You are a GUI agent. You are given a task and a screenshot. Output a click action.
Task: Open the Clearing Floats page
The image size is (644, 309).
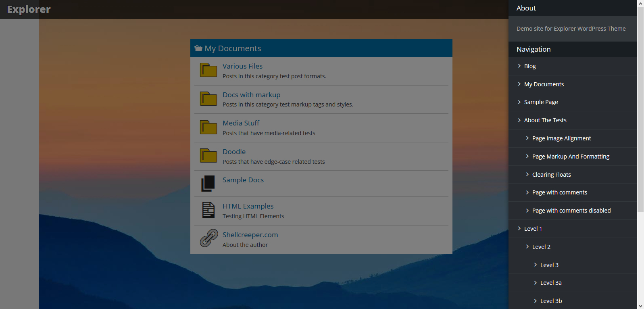[551, 175]
